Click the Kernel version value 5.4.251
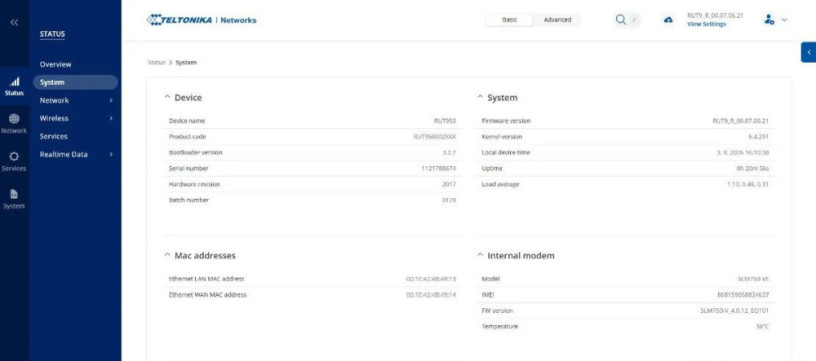 [758, 137]
